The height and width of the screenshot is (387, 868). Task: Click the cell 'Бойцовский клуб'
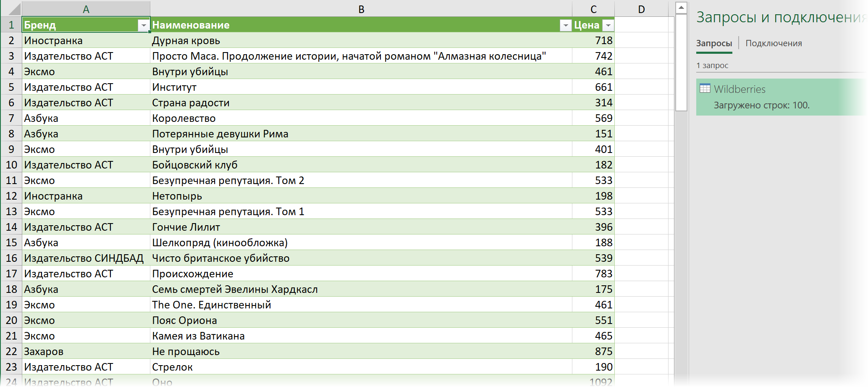coord(361,165)
